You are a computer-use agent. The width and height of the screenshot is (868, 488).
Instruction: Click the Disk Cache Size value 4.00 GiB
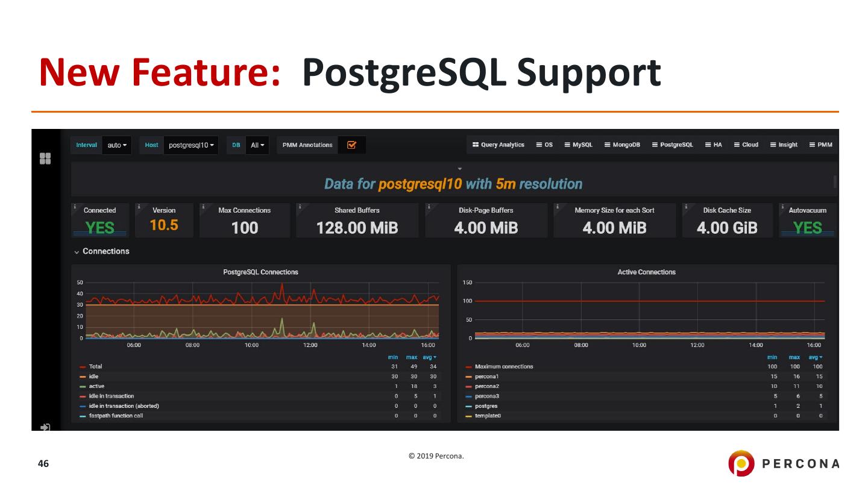(x=727, y=228)
